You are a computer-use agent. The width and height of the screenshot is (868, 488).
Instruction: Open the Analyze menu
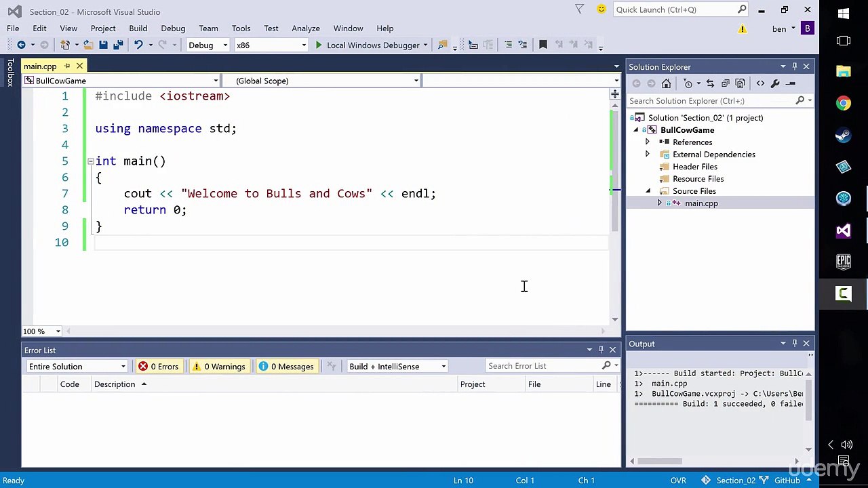306,28
